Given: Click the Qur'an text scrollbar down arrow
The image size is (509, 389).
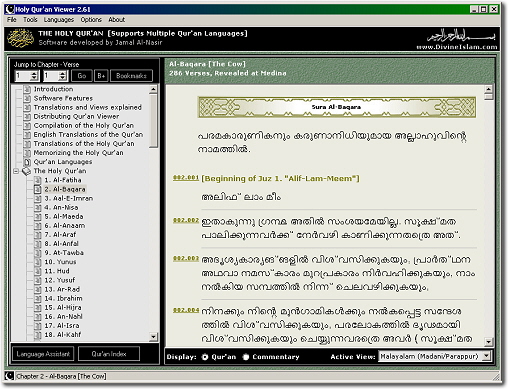Looking at the screenshot, I should click(x=488, y=342).
